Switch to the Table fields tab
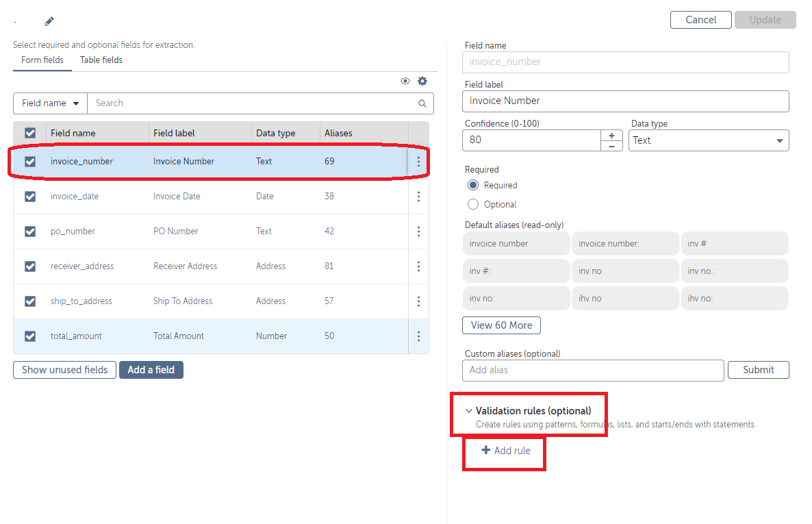 [101, 60]
